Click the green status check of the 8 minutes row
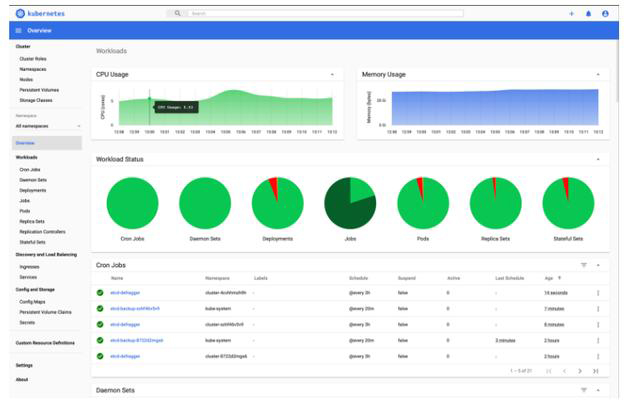The image size is (640, 400). click(x=100, y=324)
